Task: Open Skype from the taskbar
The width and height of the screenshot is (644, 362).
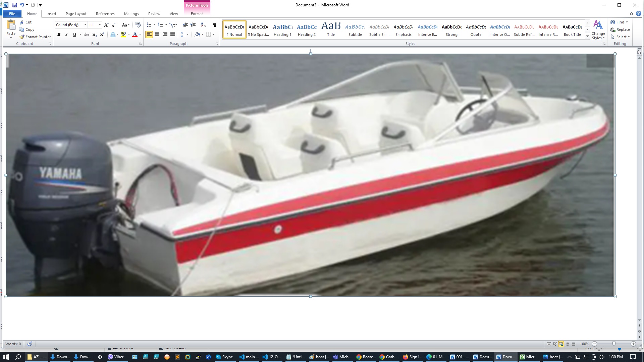Action: (224, 357)
